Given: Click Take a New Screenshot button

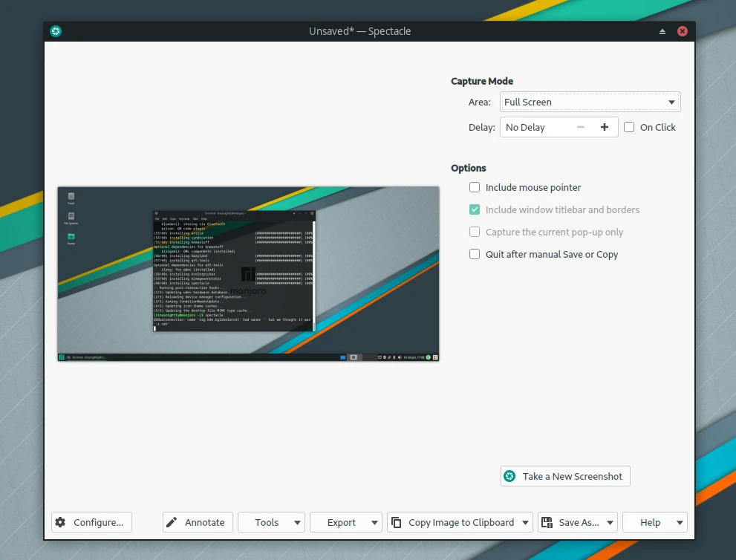Looking at the screenshot, I should tap(565, 476).
